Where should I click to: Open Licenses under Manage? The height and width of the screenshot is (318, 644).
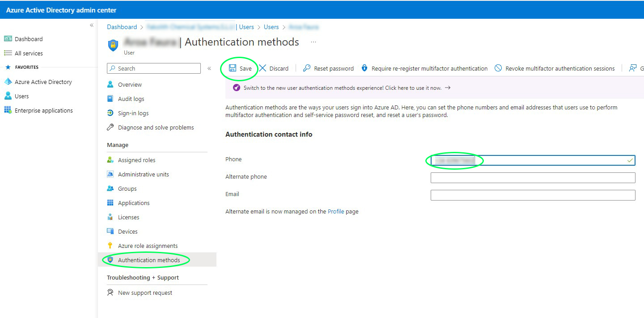128,217
